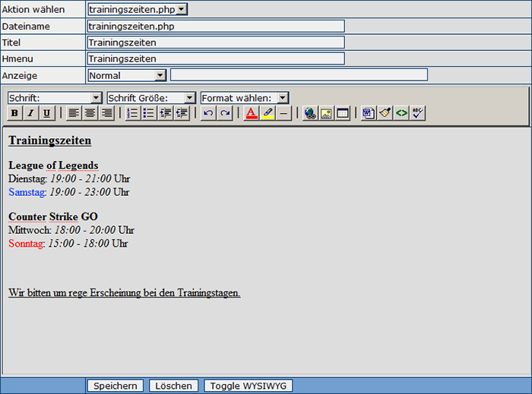Click the Löschen button
532x394 pixels.
pyautogui.click(x=173, y=386)
